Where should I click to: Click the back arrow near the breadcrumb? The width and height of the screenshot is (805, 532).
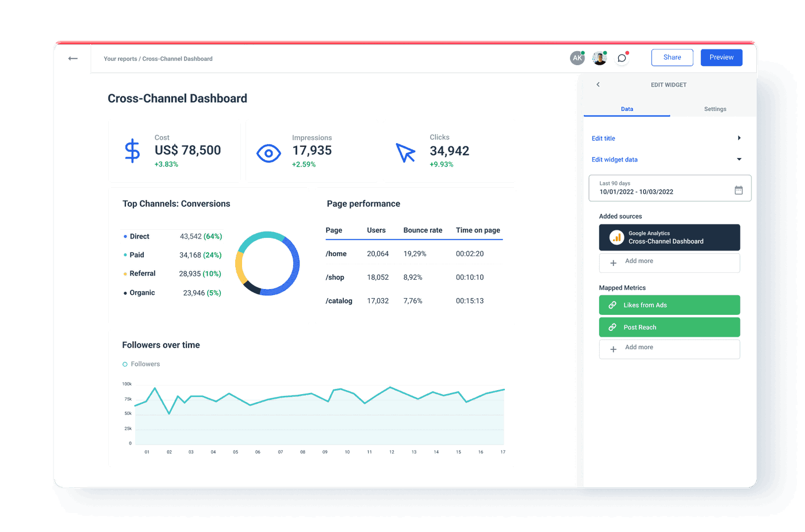coord(72,58)
